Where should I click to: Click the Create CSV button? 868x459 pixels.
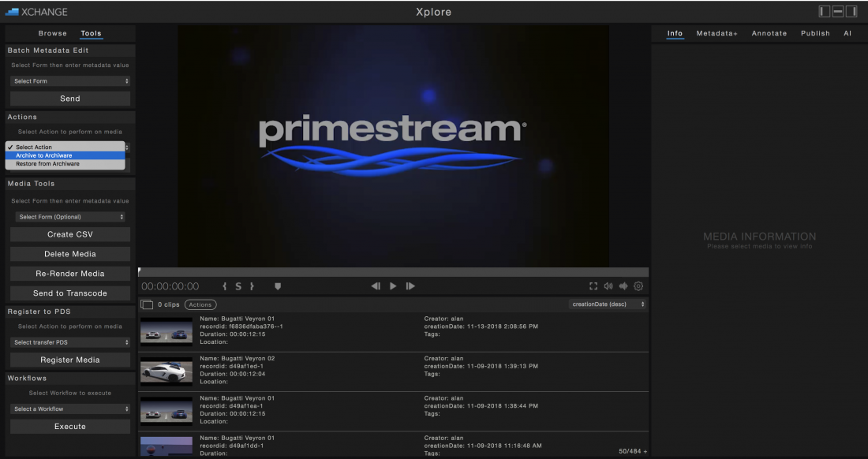click(70, 234)
